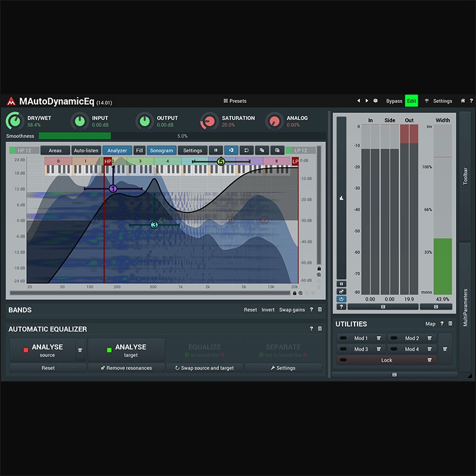The height and width of the screenshot is (476, 476).
Task: Open Automatic Equalizer help question mark
Action: [311, 328]
